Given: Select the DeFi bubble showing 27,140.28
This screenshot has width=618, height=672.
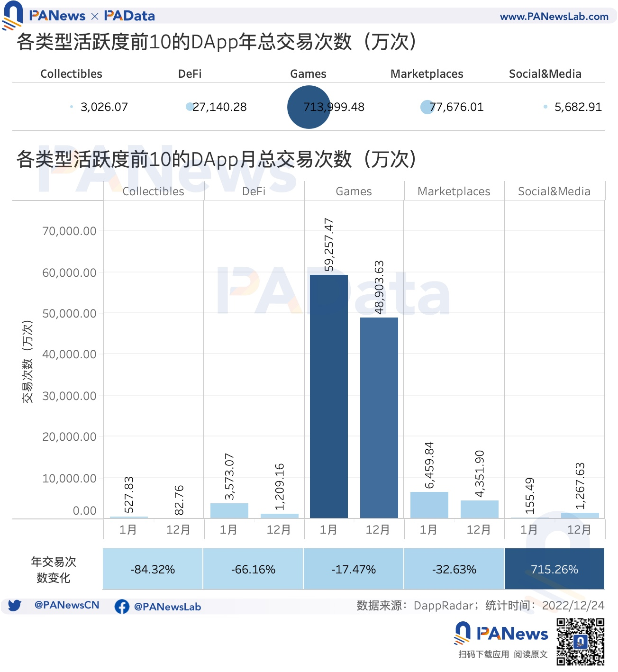Looking at the screenshot, I should [x=189, y=107].
